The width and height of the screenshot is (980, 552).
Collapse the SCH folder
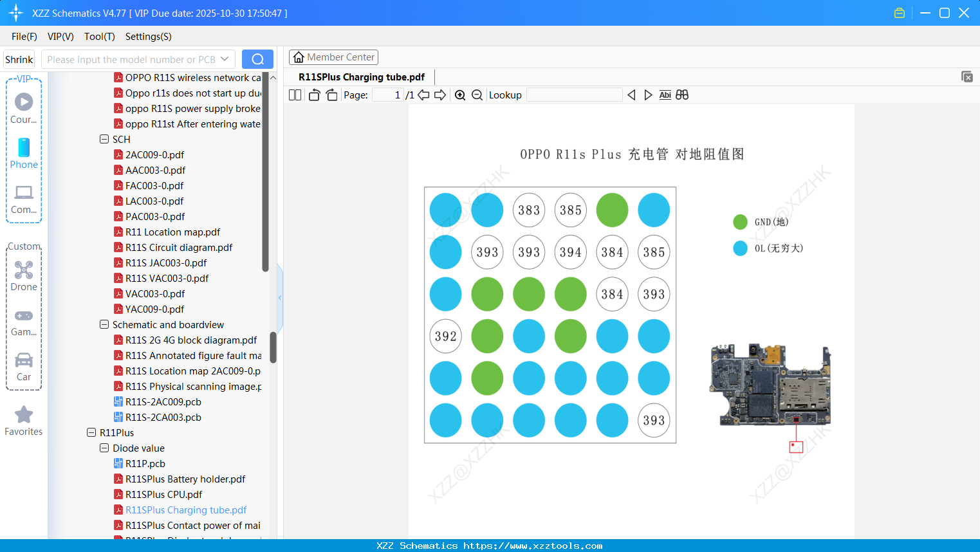[x=104, y=139]
